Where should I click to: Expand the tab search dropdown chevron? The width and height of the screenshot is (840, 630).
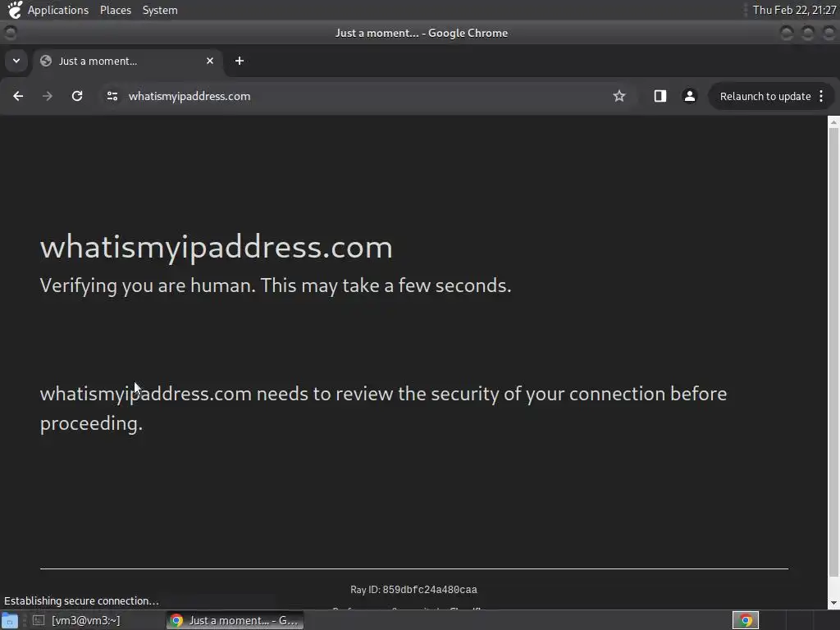16,61
